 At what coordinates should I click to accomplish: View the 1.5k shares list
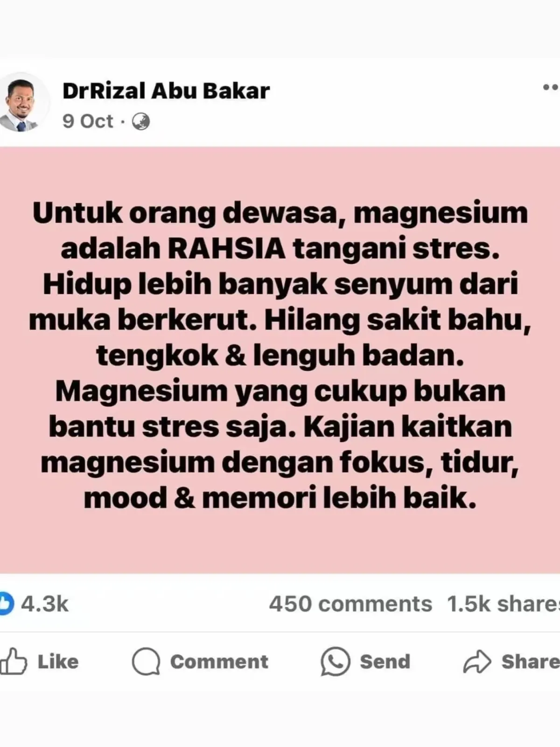504,604
